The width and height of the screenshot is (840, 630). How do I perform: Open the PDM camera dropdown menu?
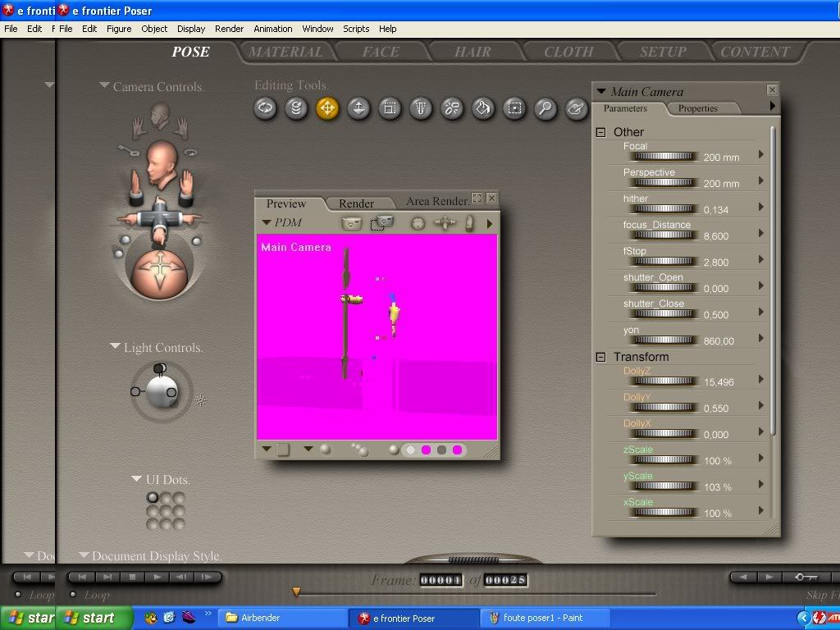pyautogui.click(x=266, y=222)
